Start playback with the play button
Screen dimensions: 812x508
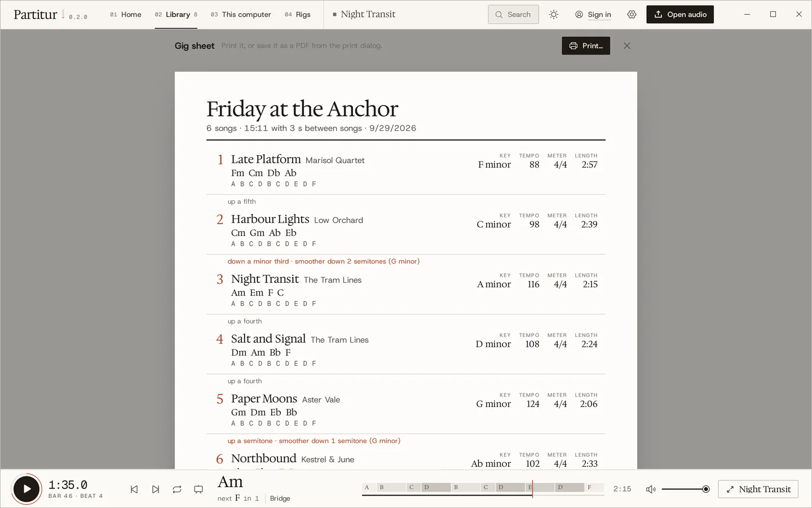[27, 489]
